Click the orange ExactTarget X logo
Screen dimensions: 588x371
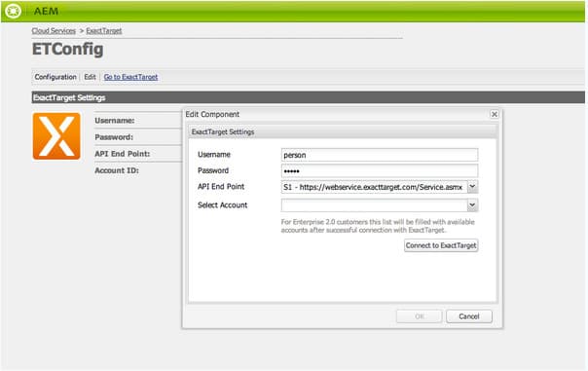pyautogui.click(x=56, y=136)
